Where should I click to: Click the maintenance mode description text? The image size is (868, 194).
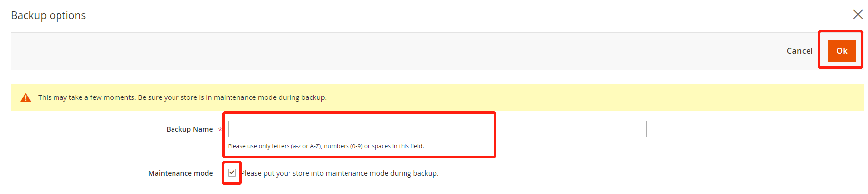pyautogui.click(x=340, y=173)
